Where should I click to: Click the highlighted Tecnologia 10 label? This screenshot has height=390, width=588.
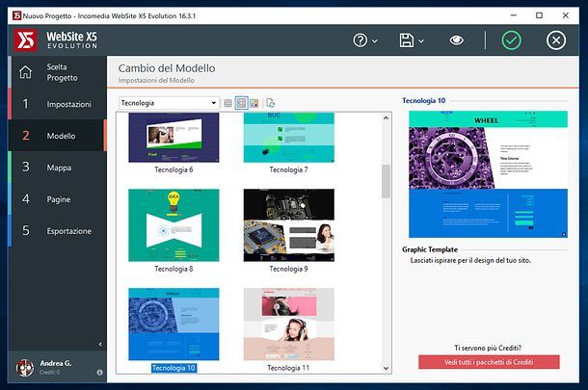click(x=174, y=368)
